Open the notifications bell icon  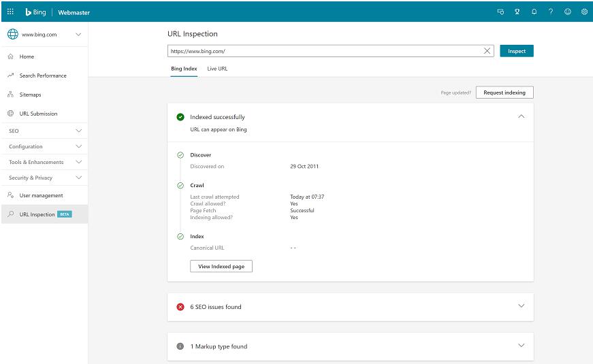point(534,12)
